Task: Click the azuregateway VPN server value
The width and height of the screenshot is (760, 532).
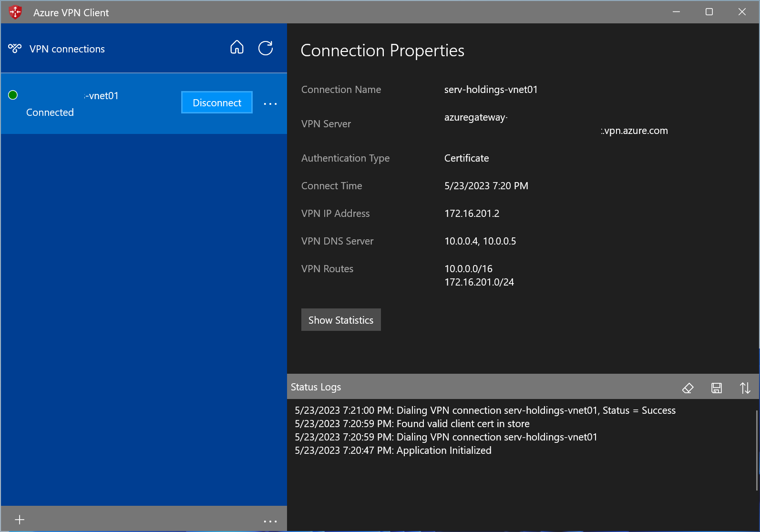Action: tap(476, 117)
